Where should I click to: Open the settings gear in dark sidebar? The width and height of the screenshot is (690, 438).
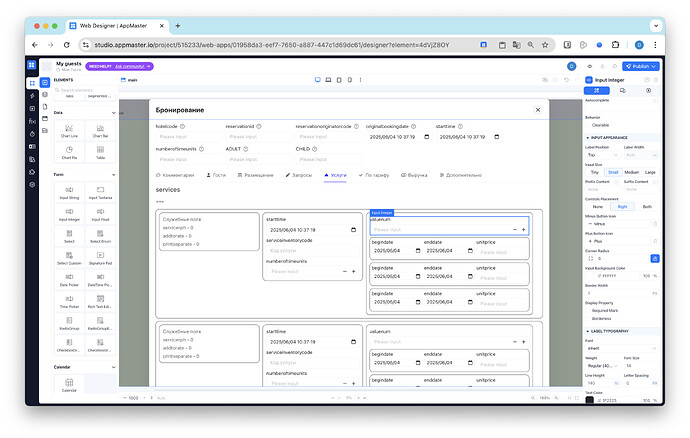click(x=32, y=185)
